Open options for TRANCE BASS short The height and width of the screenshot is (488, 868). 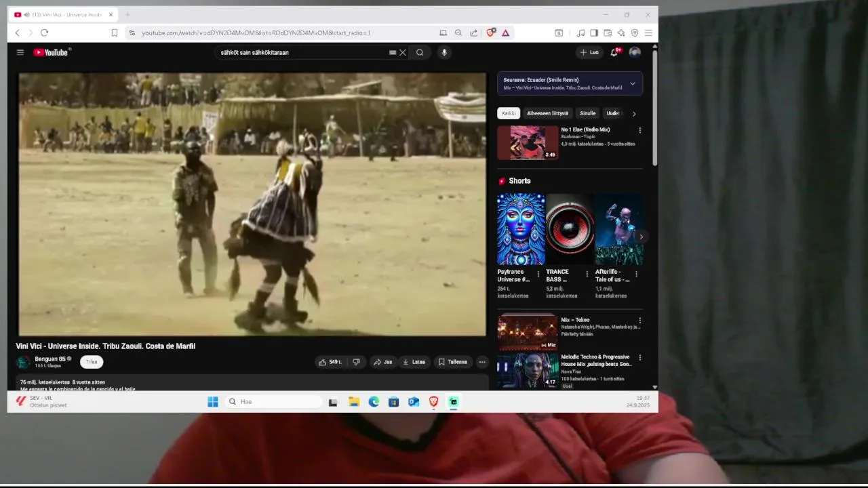point(587,274)
